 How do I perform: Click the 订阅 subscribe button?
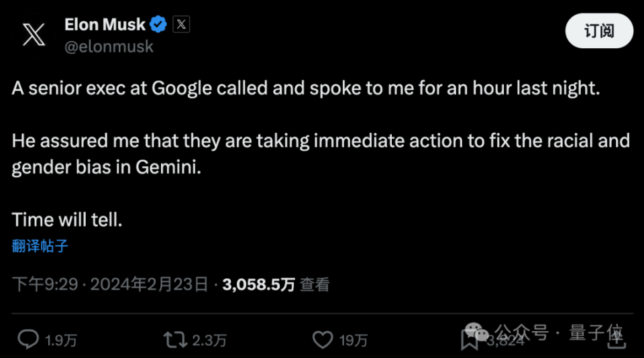(599, 31)
